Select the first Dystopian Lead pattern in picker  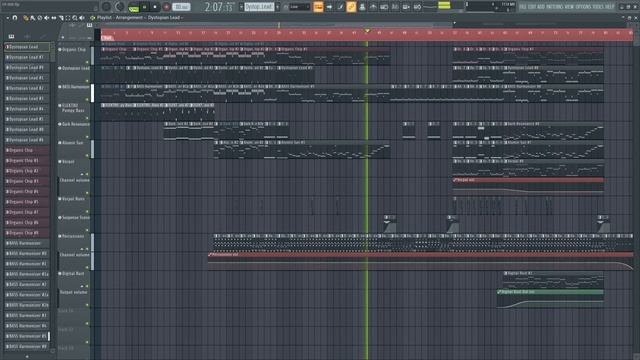(27, 47)
